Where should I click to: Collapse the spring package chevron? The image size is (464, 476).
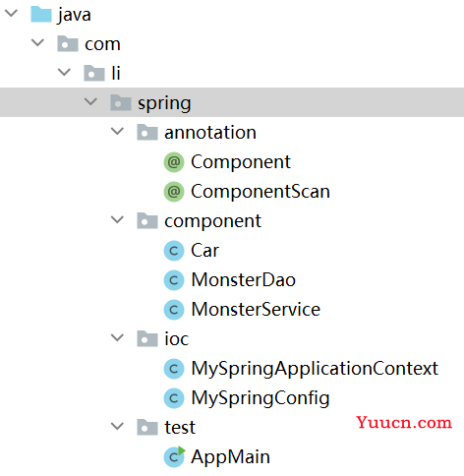pos(90,101)
